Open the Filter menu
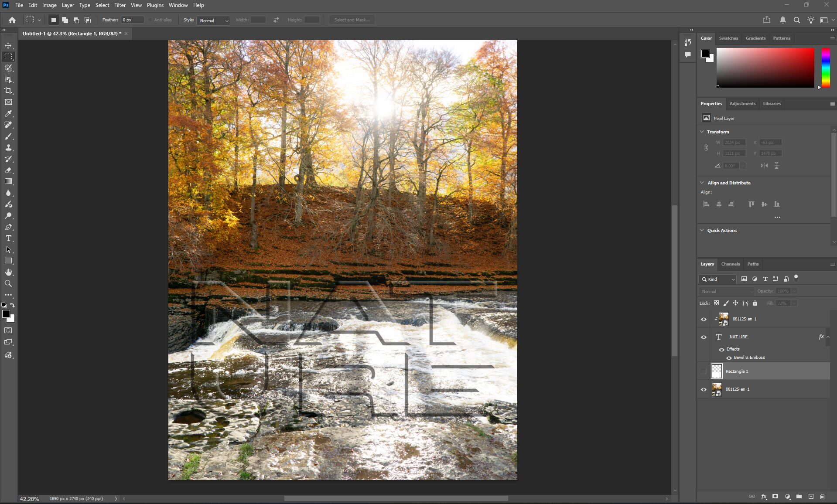837x504 pixels. [120, 5]
